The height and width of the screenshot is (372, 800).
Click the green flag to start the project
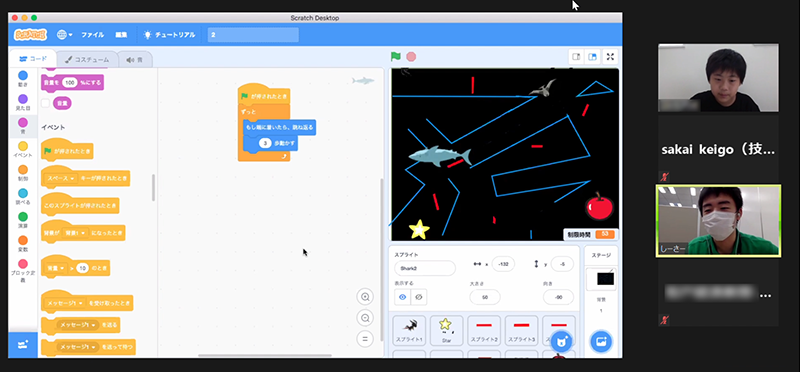[395, 57]
